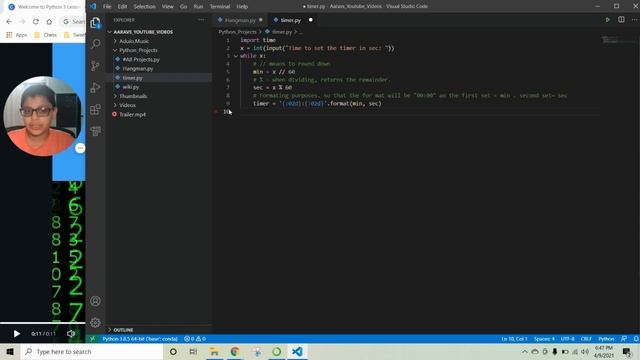Image resolution: width=640 pixels, height=360 pixels.
Task: Open the Extensions view
Action: [x=96, y=109]
